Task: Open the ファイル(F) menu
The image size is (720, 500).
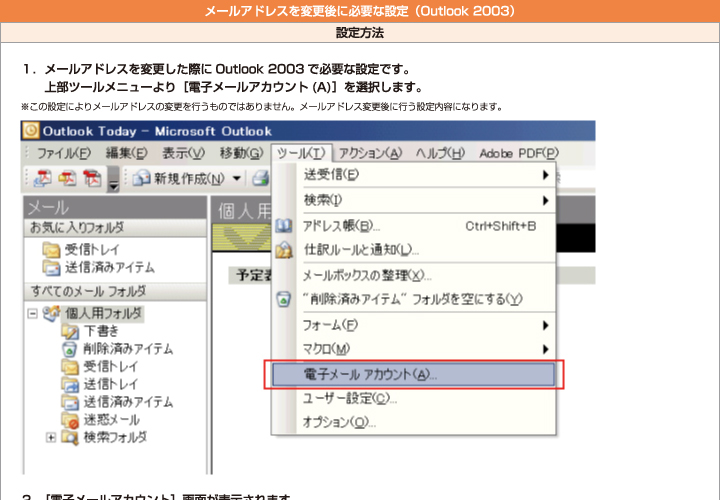Action: 63,153
